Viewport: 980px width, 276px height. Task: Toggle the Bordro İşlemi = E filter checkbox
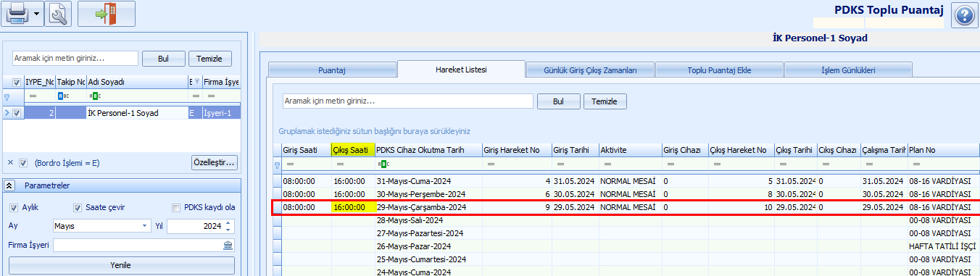click(24, 162)
